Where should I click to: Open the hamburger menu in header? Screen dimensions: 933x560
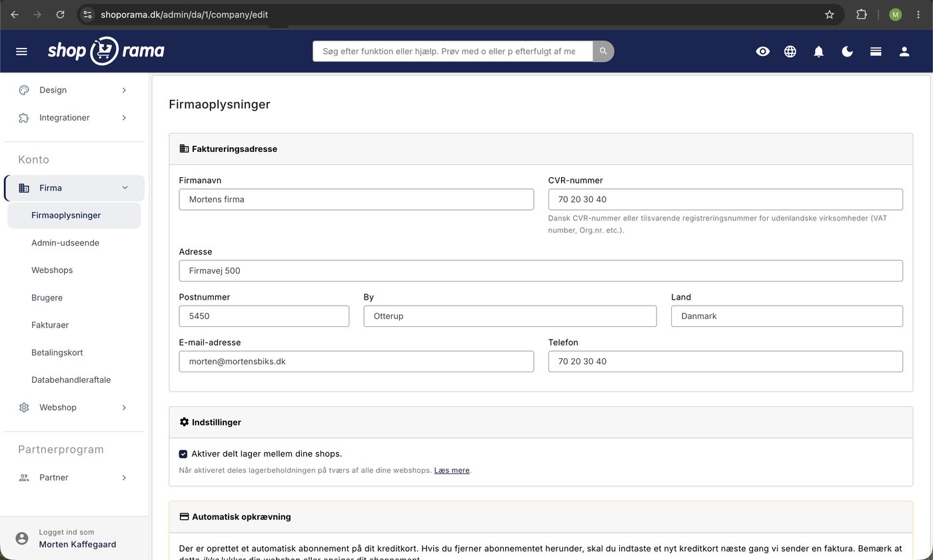click(x=21, y=51)
